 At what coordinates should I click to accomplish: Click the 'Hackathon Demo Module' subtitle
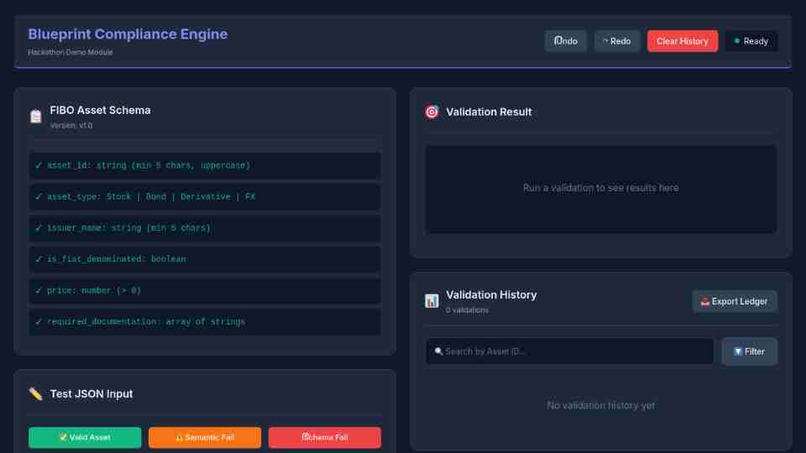70,52
